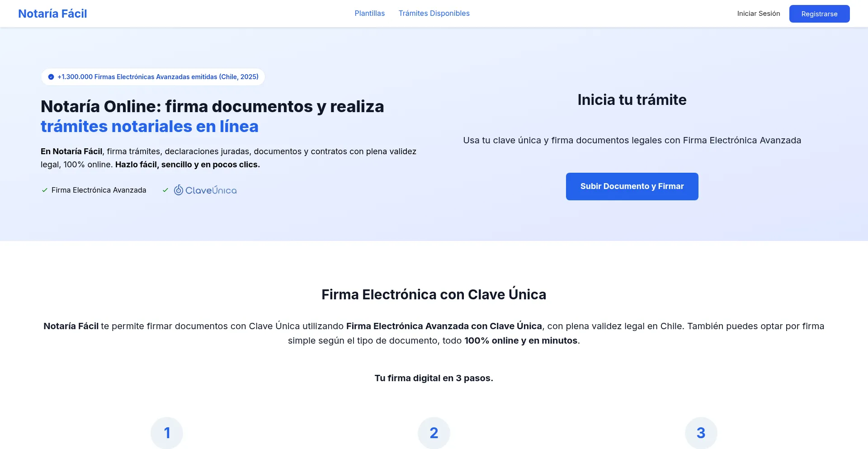Click 'Notaría Online: firma documentos y realiza' heading
This screenshot has width=868, height=449.
click(212, 106)
